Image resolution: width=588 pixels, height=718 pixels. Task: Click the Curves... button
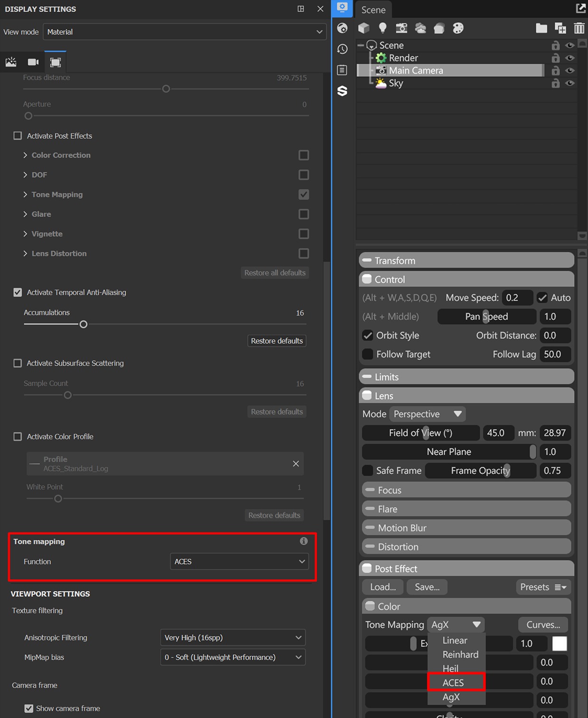543,624
